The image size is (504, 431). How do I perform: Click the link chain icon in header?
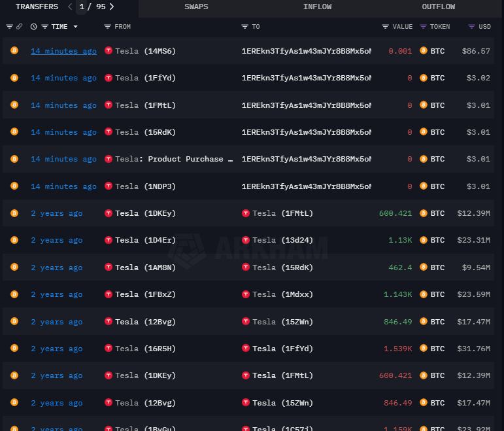19,27
